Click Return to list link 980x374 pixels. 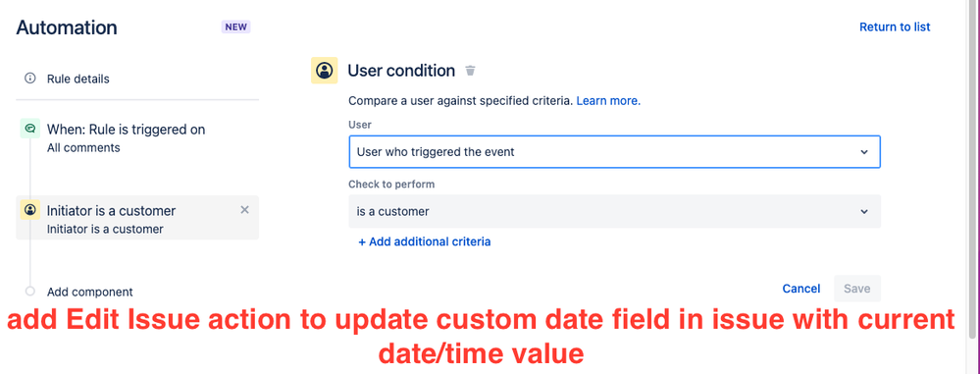[895, 27]
